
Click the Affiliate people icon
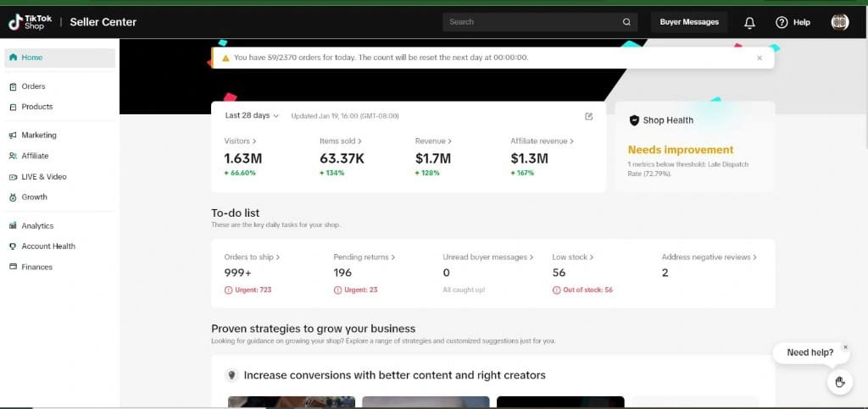14,156
